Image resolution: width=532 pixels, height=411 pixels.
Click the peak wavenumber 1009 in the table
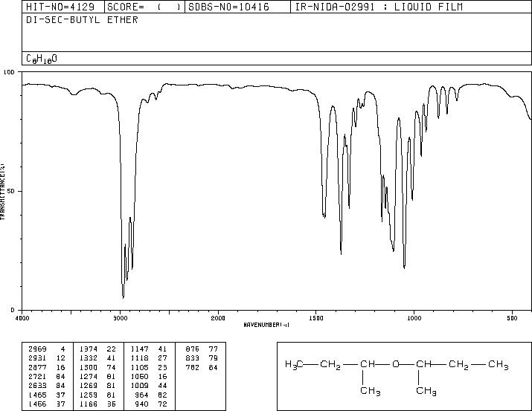click(140, 386)
